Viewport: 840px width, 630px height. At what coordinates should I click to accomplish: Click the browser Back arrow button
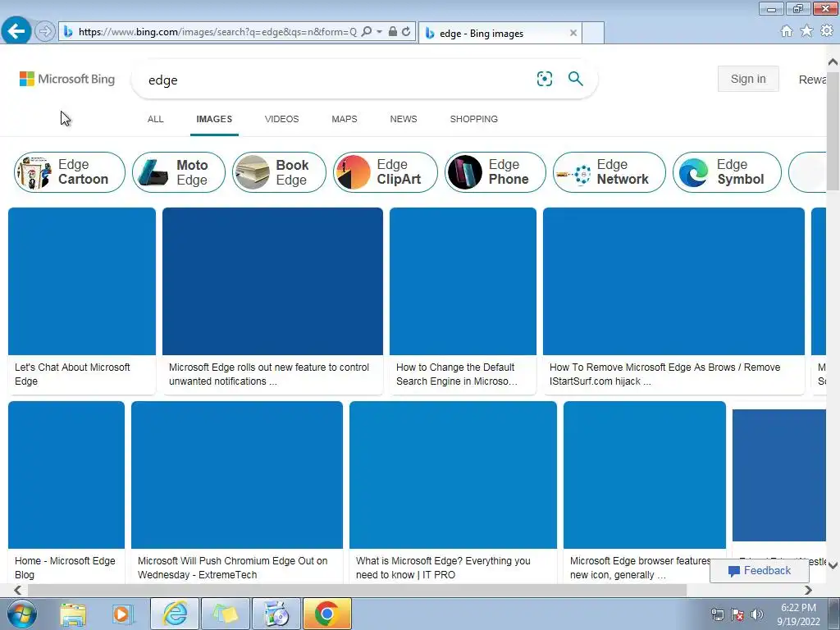click(16, 31)
